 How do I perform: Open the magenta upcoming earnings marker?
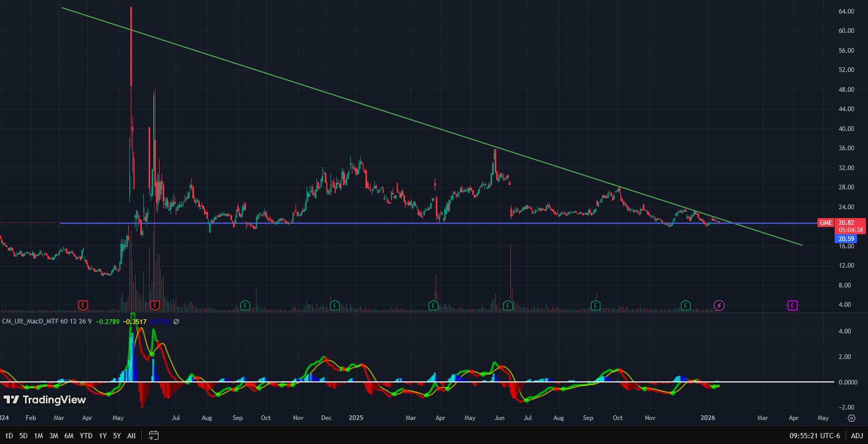(792, 305)
